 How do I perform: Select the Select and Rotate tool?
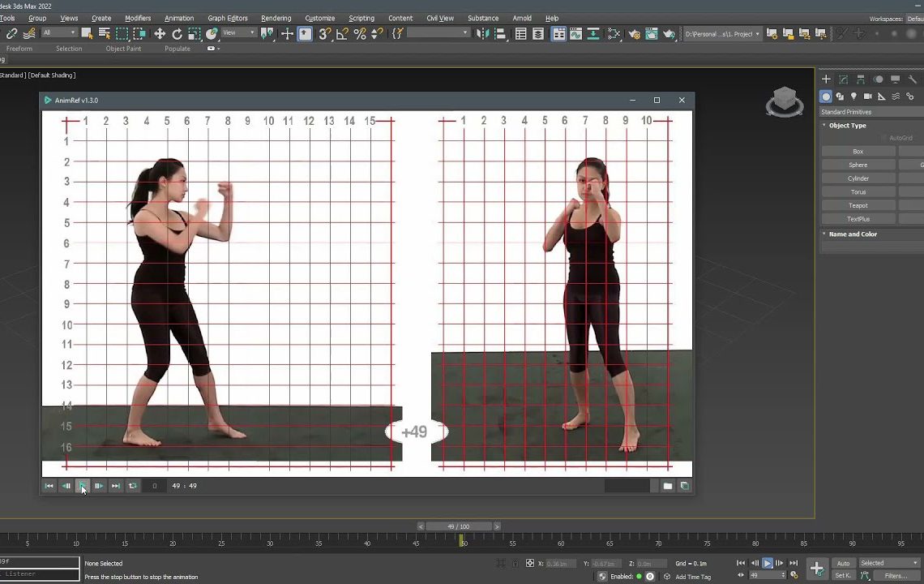178,34
